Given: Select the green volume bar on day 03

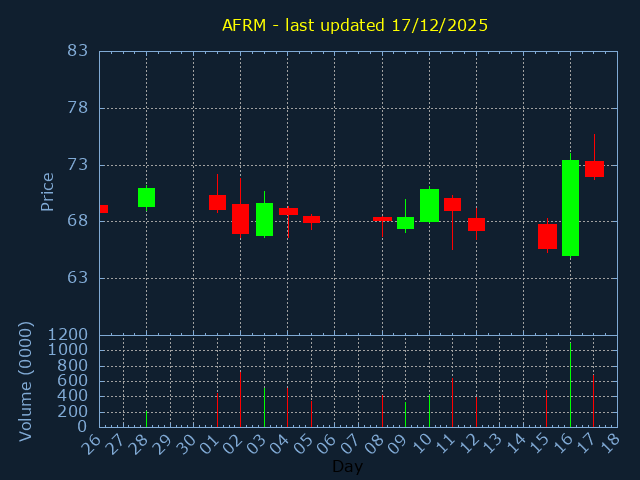Looking at the screenshot, I should pos(264,406).
